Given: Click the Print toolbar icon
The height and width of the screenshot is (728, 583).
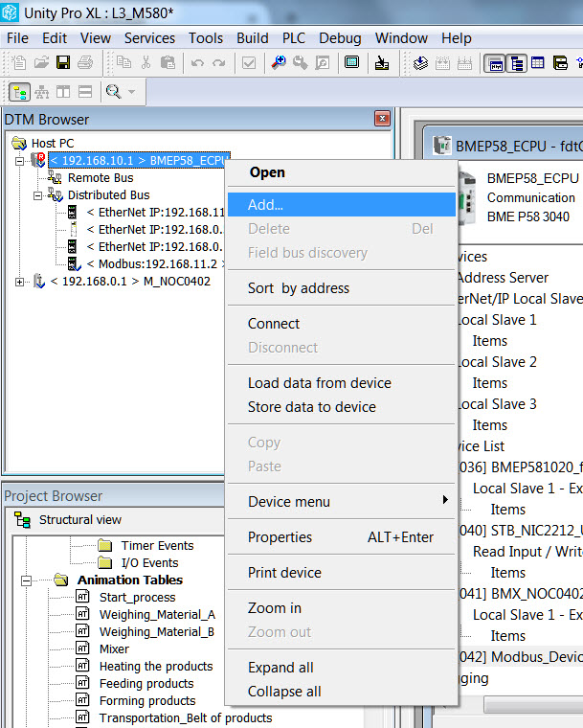Looking at the screenshot, I should [x=85, y=62].
